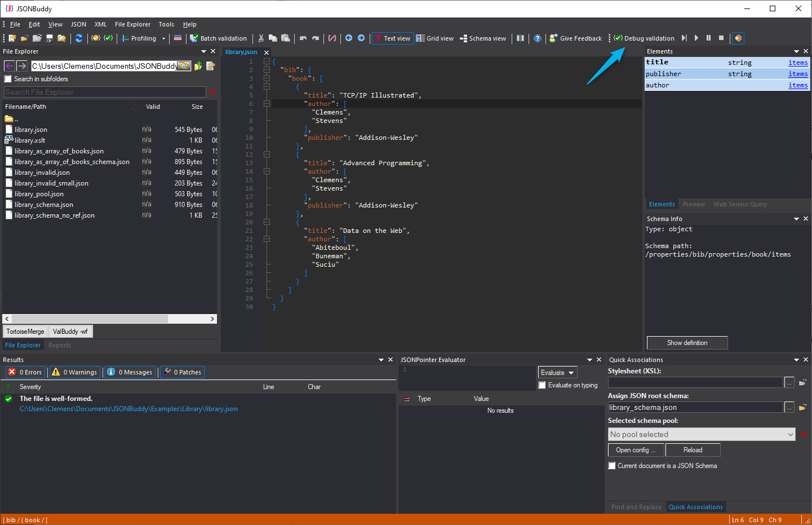
Task: Collapse the fold marker on line 6
Action: pyautogui.click(x=267, y=104)
